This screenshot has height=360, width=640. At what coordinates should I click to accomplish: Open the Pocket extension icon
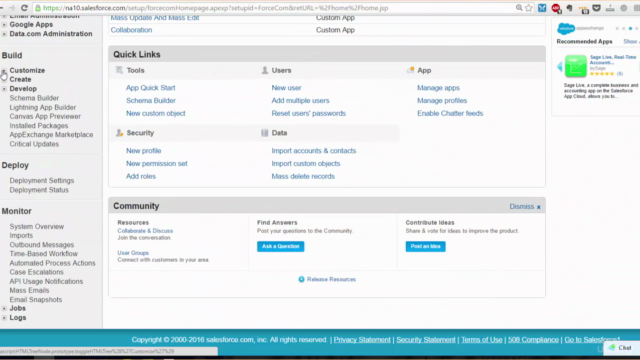coord(596,8)
